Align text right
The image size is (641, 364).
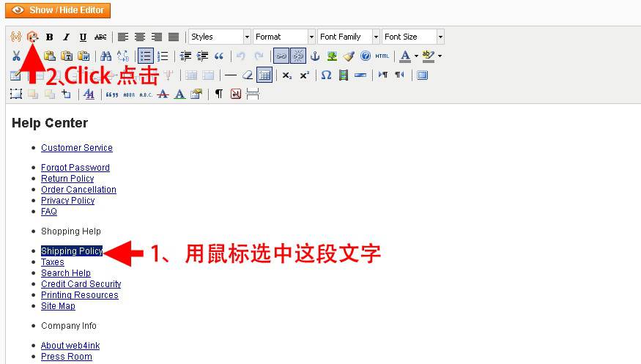click(157, 37)
